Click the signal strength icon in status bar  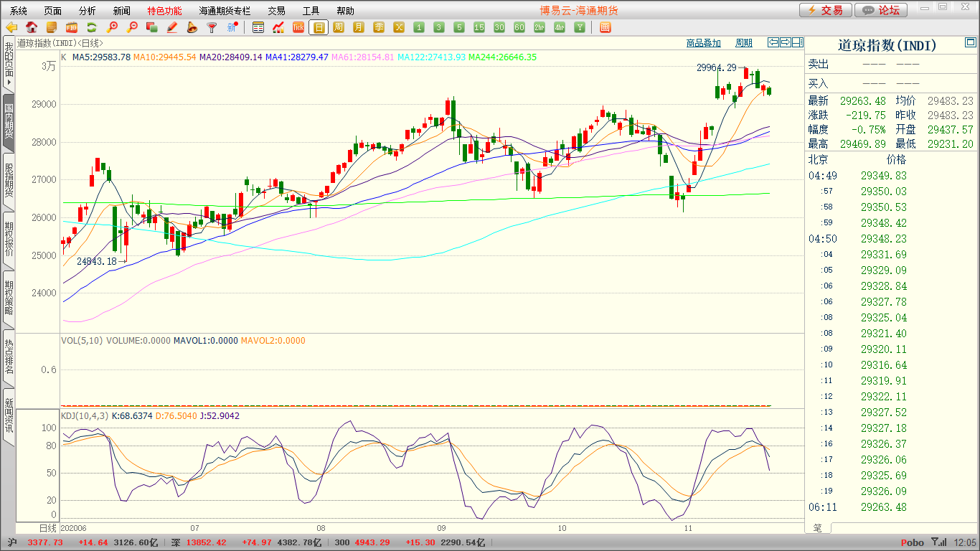939,542
